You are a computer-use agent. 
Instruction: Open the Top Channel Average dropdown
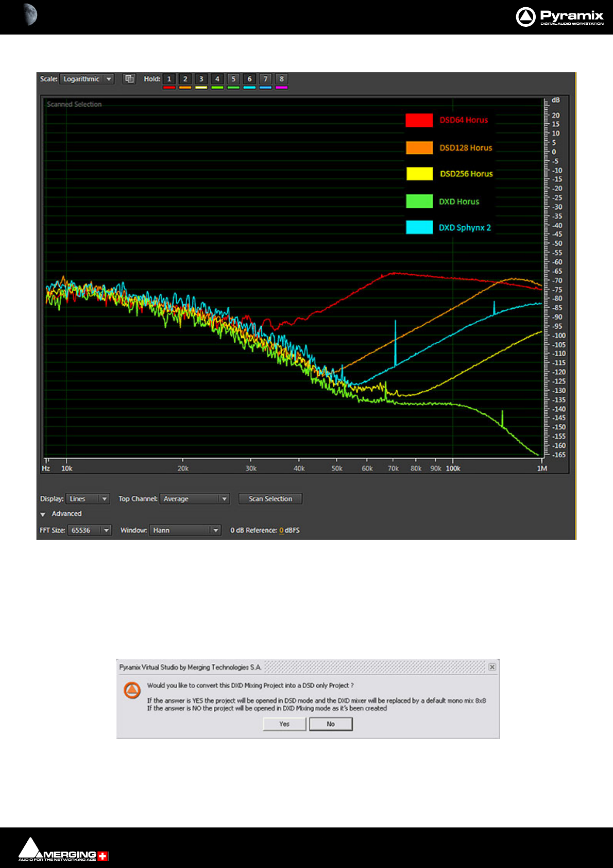[x=194, y=498]
